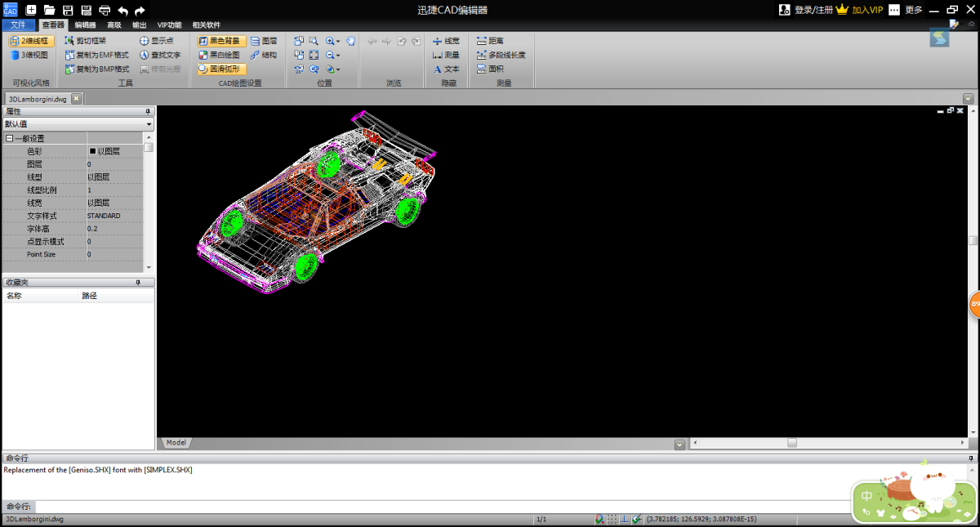
Task: Click the 色彩 black color swatch
Action: 92,151
